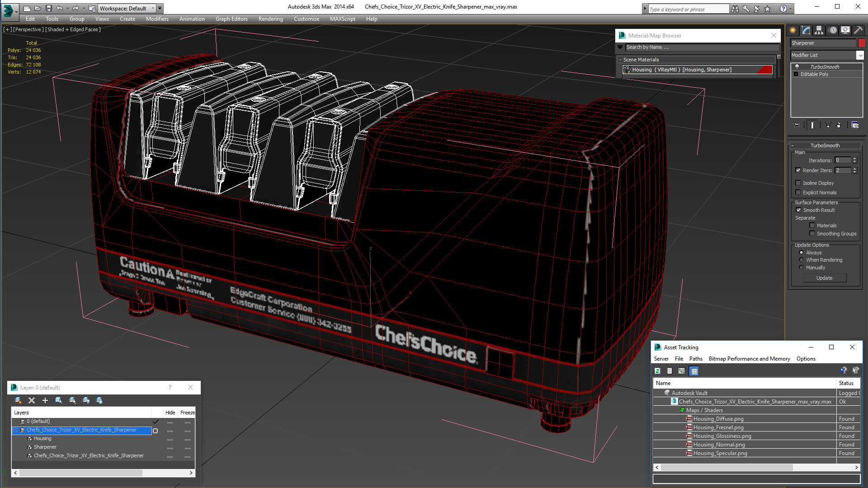Click Select Highlighted Objects and Layers icon
Image resolution: width=868 pixels, height=488 pixels.
click(59, 400)
